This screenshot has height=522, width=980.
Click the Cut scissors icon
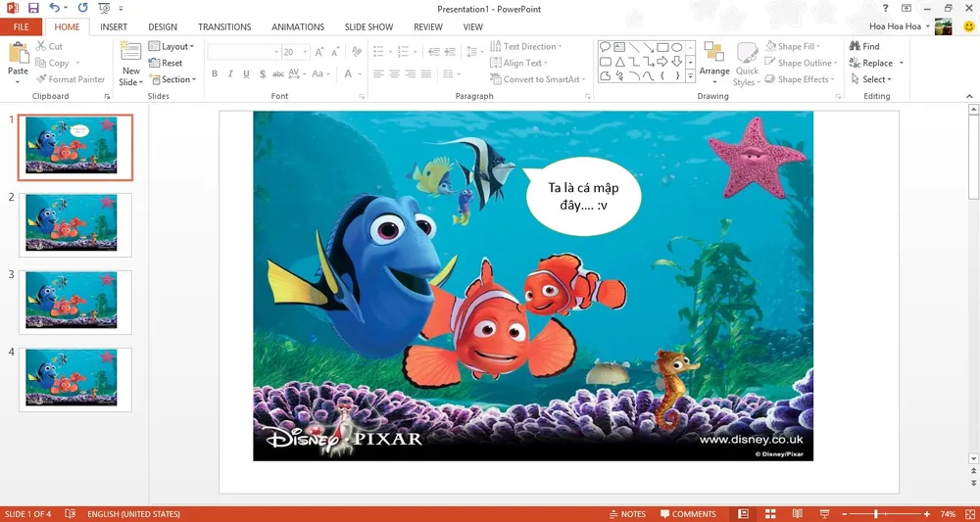click(40, 46)
